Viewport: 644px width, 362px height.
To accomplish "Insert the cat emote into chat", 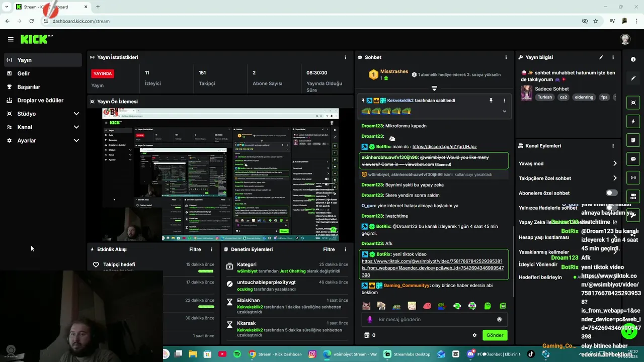I will coord(367,306).
